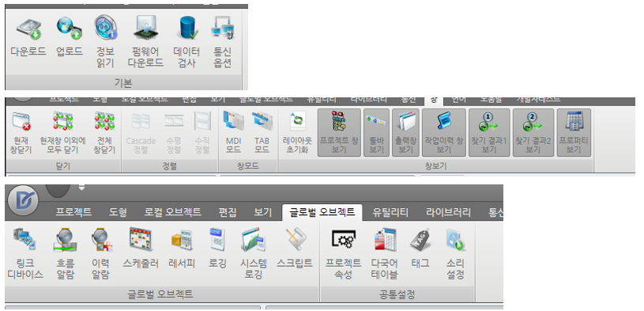Open the quick access toolbar dropdown arrow
The image size is (644, 311).
click(81, 188)
